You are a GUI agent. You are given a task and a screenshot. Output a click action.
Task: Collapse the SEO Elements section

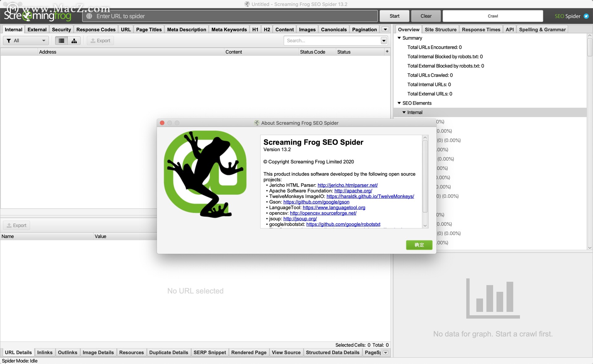pos(399,103)
